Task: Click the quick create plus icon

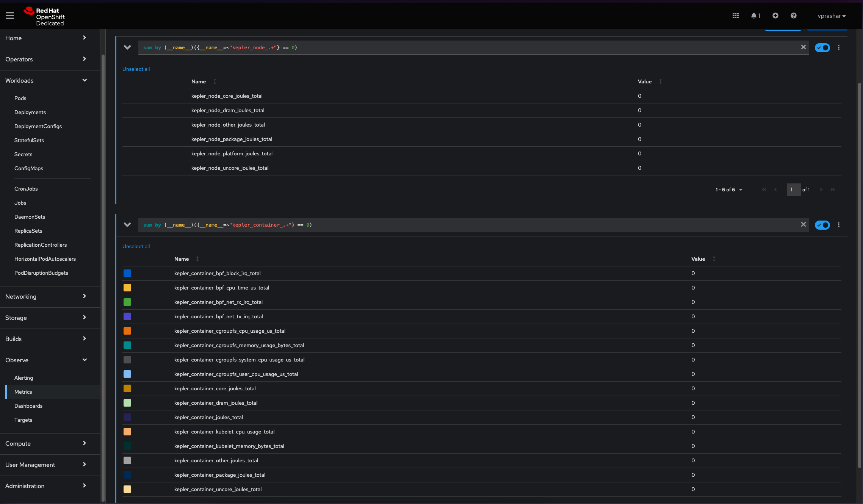Action: [x=775, y=16]
